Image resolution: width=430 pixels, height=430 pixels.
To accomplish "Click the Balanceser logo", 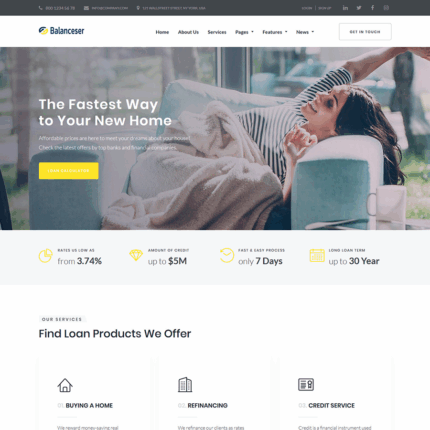I will [61, 31].
